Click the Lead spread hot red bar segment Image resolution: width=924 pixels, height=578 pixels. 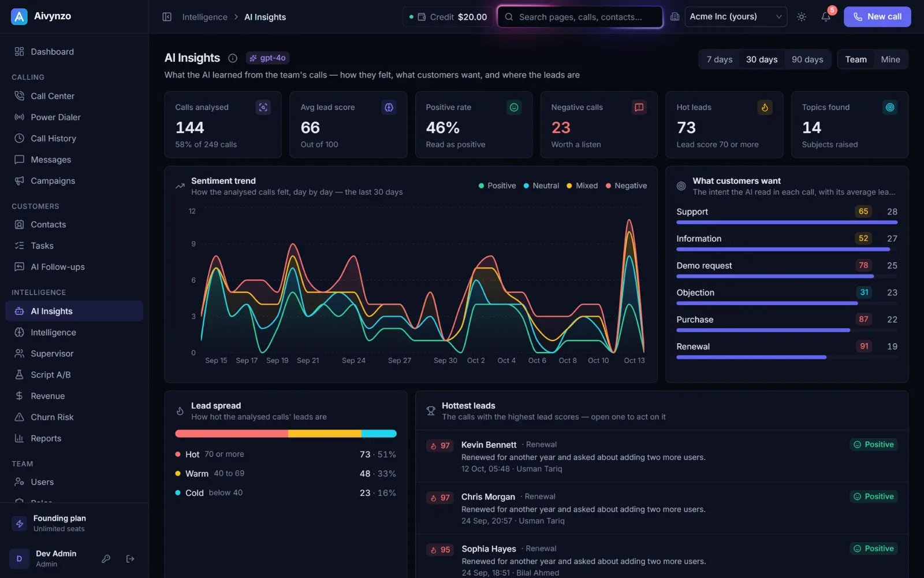tap(232, 433)
